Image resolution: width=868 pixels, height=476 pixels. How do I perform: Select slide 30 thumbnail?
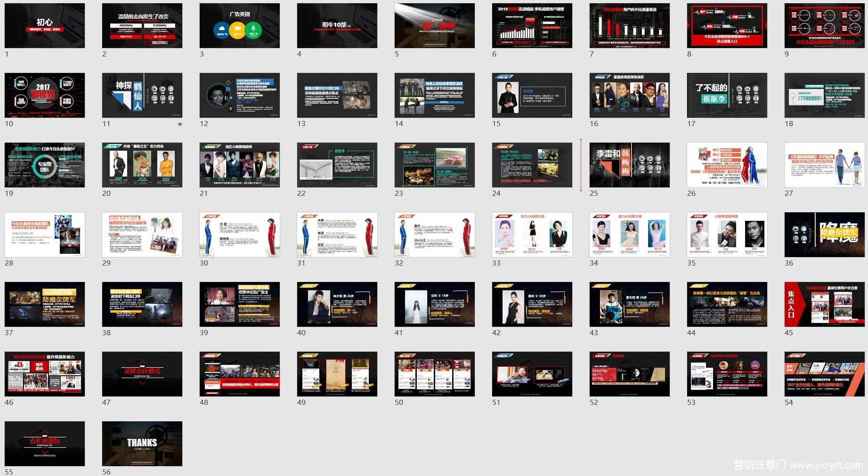pos(240,234)
